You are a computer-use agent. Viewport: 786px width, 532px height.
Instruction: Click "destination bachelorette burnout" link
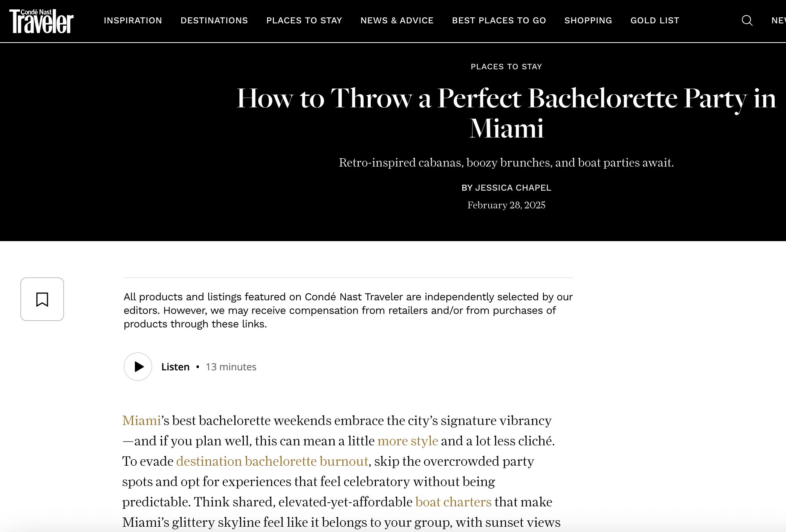[272, 461]
